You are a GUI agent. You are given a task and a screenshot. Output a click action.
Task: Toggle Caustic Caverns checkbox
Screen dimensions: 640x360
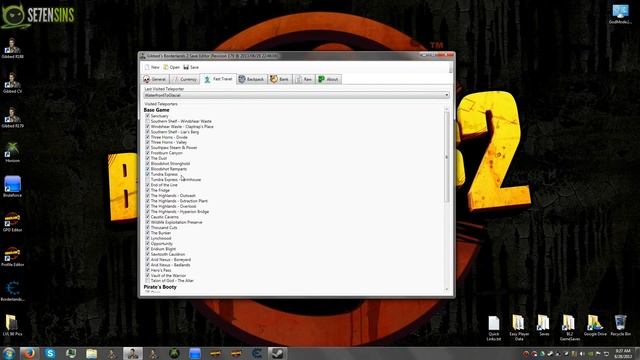(148, 217)
